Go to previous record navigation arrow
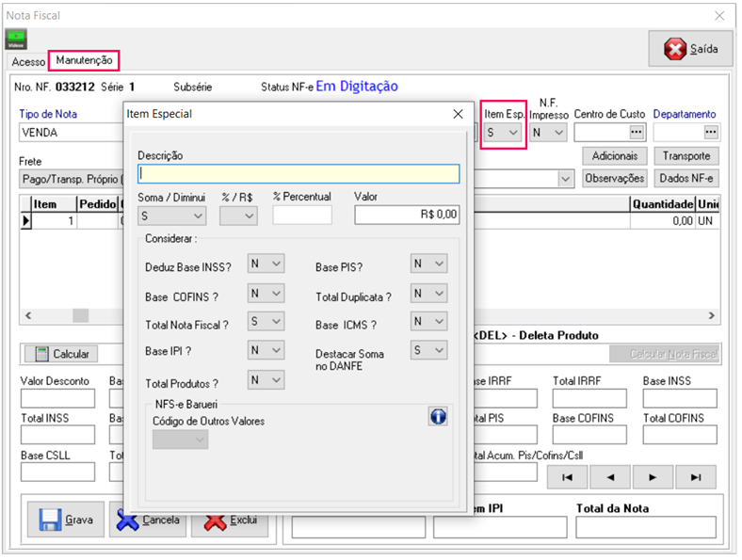The image size is (742, 560). point(610,477)
